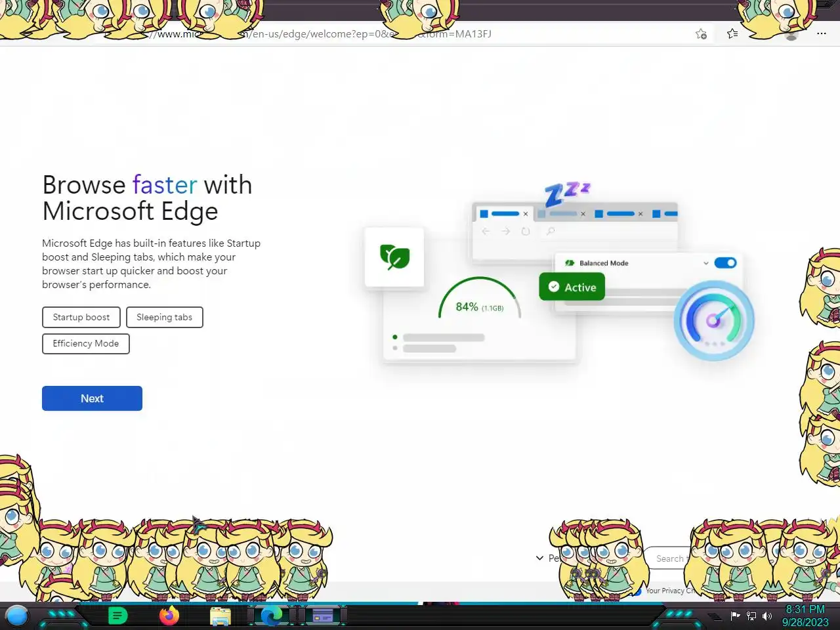Open the volume speaker tray icon
The height and width of the screenshot is (630, 840).
766,616
